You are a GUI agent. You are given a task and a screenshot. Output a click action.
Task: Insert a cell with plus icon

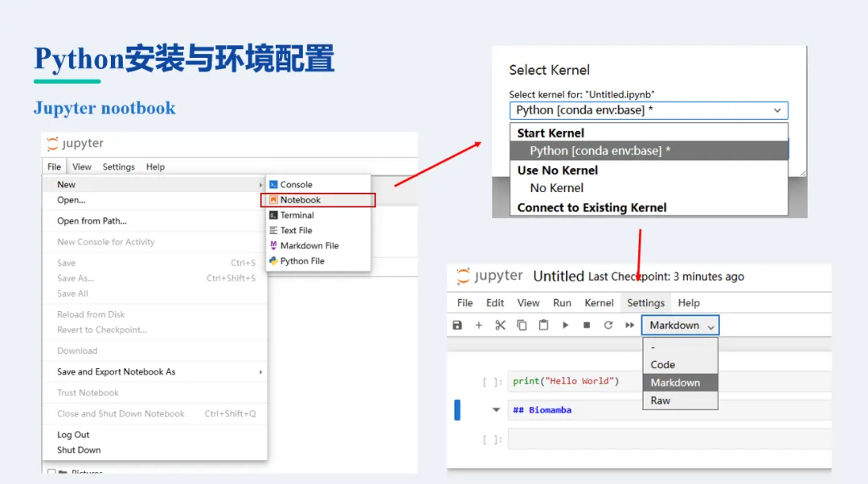pyautogui.click(x=479, y=325)
